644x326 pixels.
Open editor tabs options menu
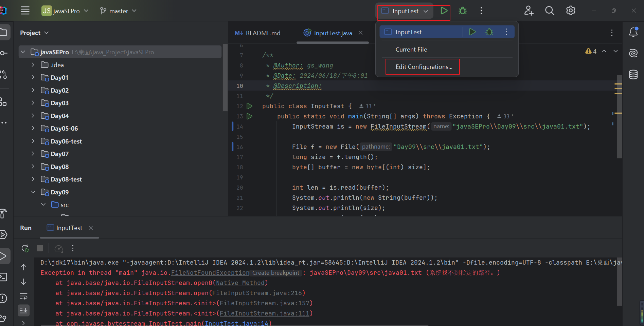pyautogui.click(x=612, y=33)
